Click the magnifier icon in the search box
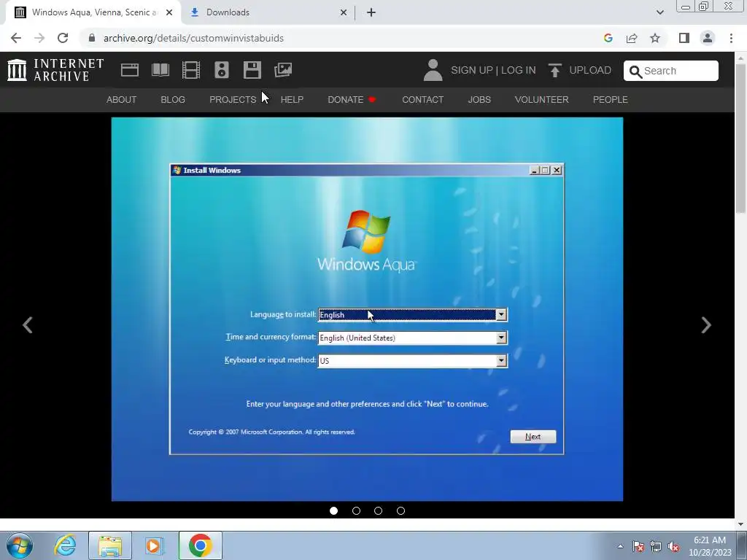This screenshot has height=560, width=747. point(635,71)
